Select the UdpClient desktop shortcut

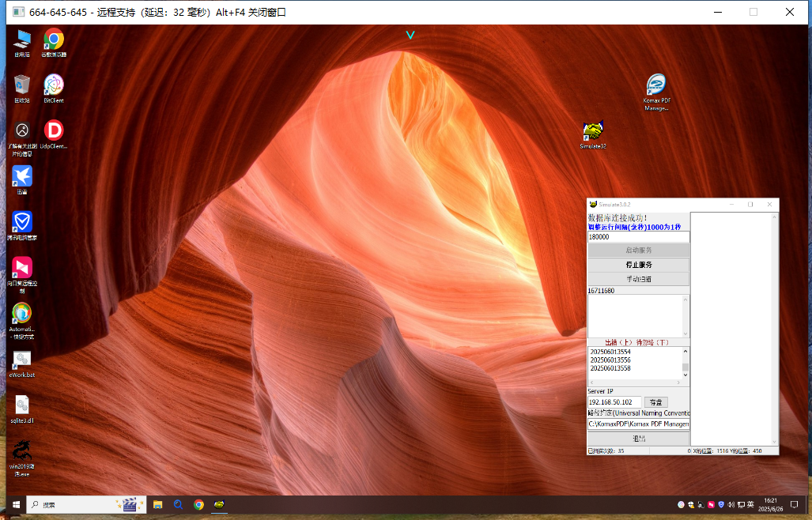coord(54,134)
